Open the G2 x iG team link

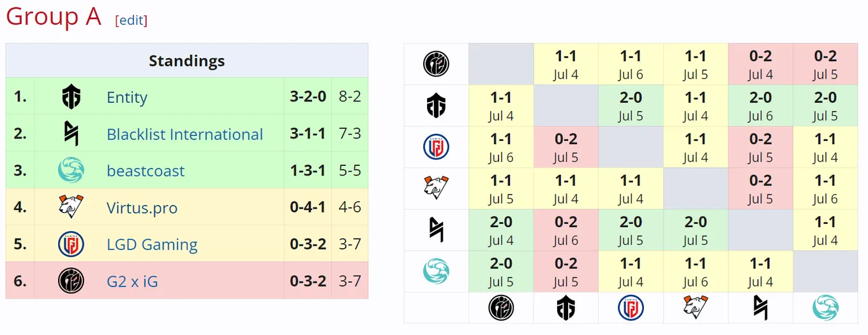click(132, 281)
